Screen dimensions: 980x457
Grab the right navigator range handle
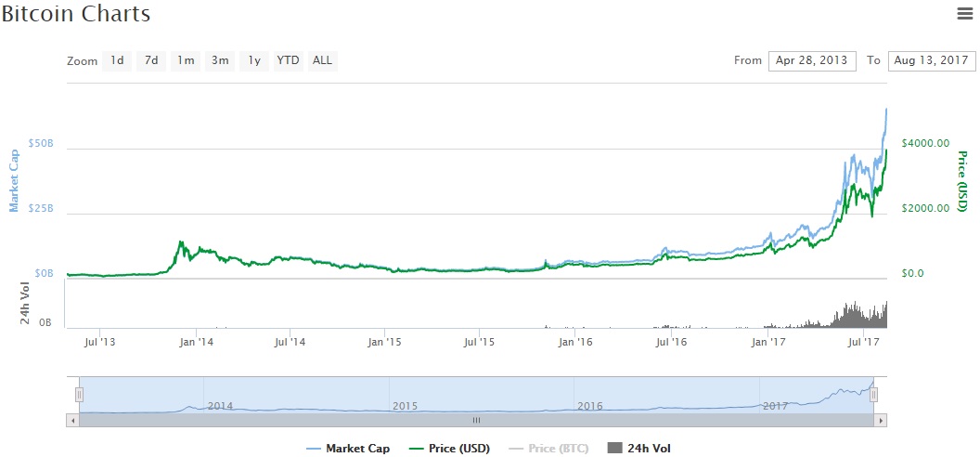coord(873,395)
